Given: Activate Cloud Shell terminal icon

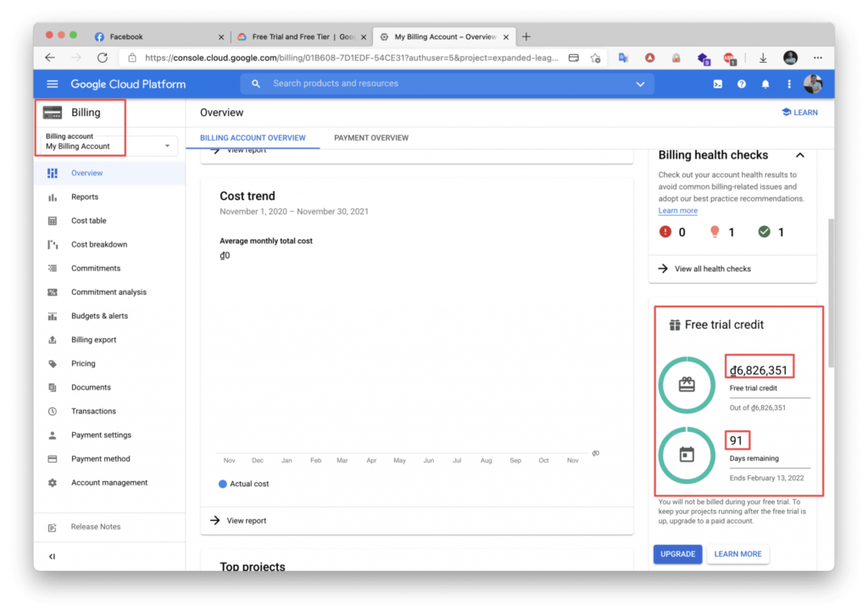Looking at the screenshot, I should (x=717, y=84).
